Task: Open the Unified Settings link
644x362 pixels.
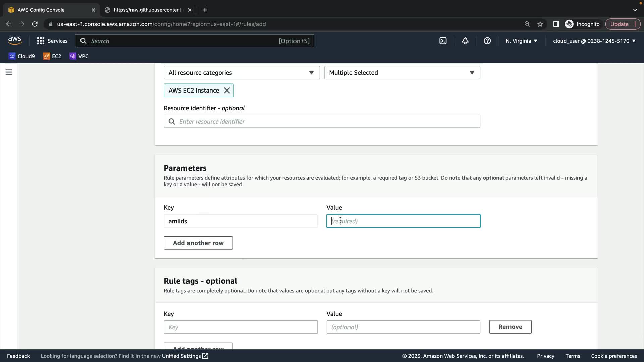Action: coord(185,356)
